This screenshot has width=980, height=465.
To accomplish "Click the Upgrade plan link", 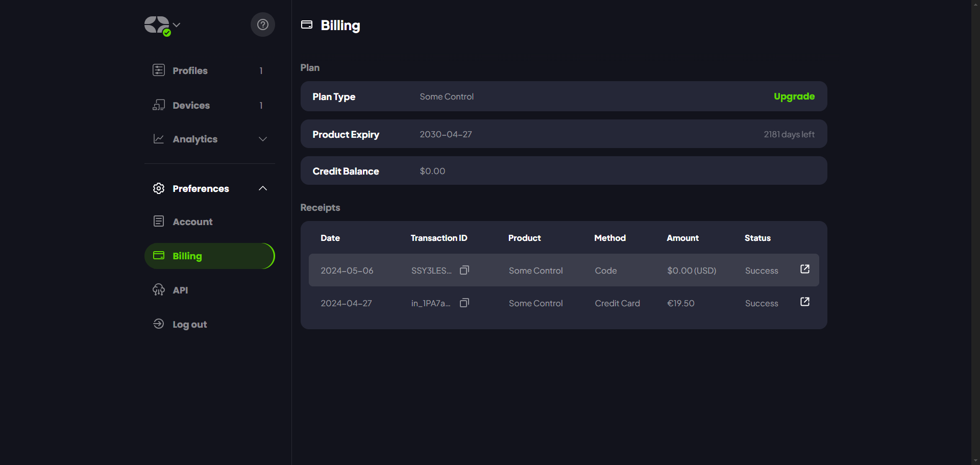I will click(x=794, y=96).
